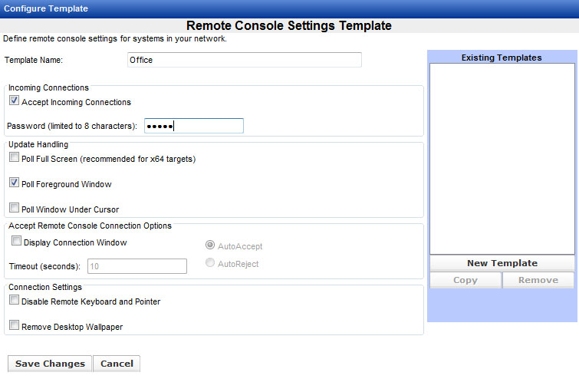Click the Timeout seconds field
The height and width of the screenshot is (392, 579).
coord(137,266)
